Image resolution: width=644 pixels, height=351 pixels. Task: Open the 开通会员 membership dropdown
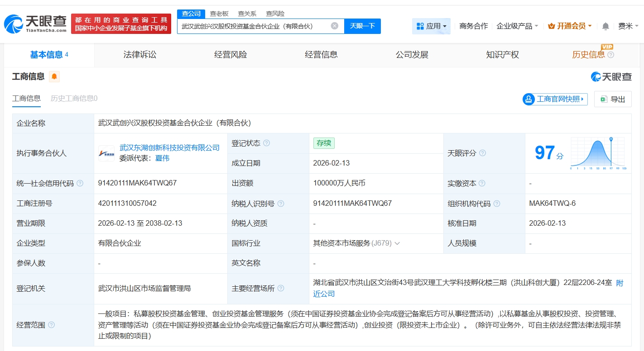point(570,26)
